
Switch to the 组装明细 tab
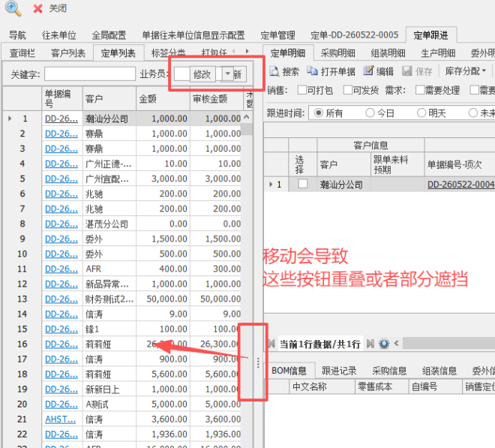(388, 53)
